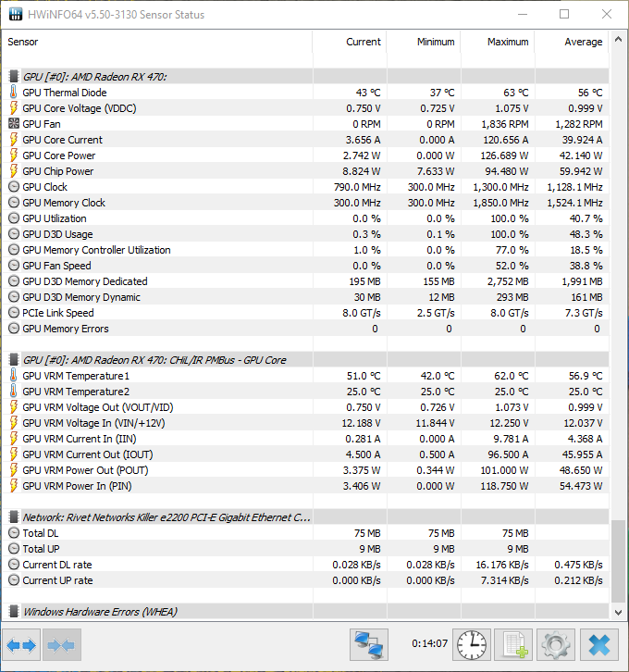Select the GPU VRM Voltage Out (VOUT/VID) label
This screenshot has width=629, height=672.
(98, 407)
